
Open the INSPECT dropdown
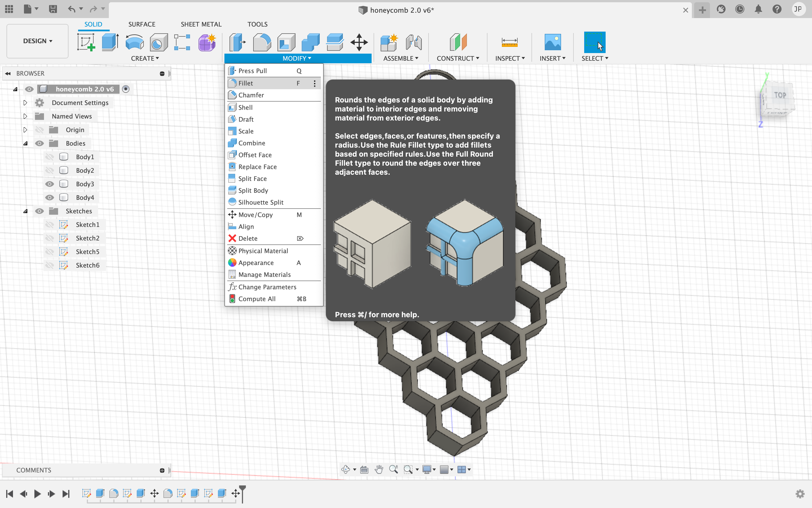510,58
